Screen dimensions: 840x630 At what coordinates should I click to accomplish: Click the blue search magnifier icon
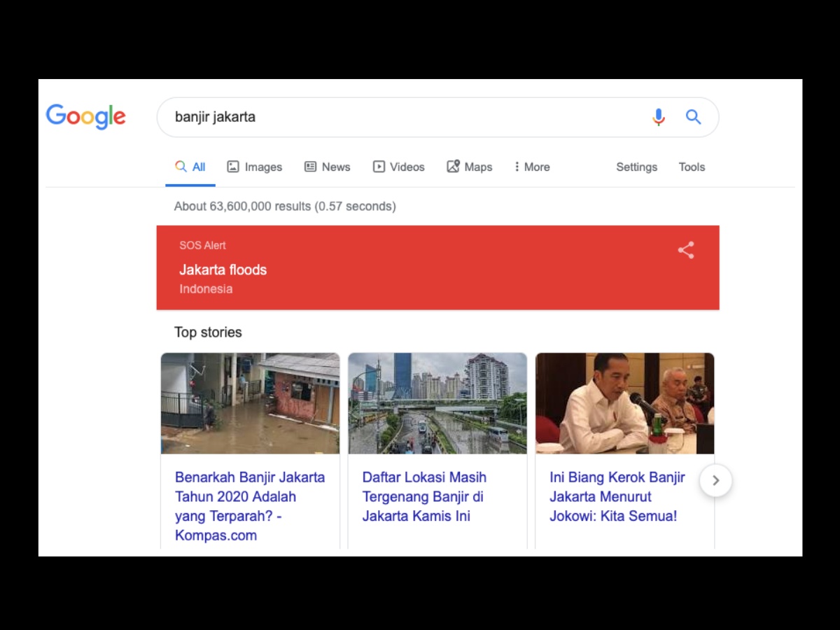pos(693,117)
